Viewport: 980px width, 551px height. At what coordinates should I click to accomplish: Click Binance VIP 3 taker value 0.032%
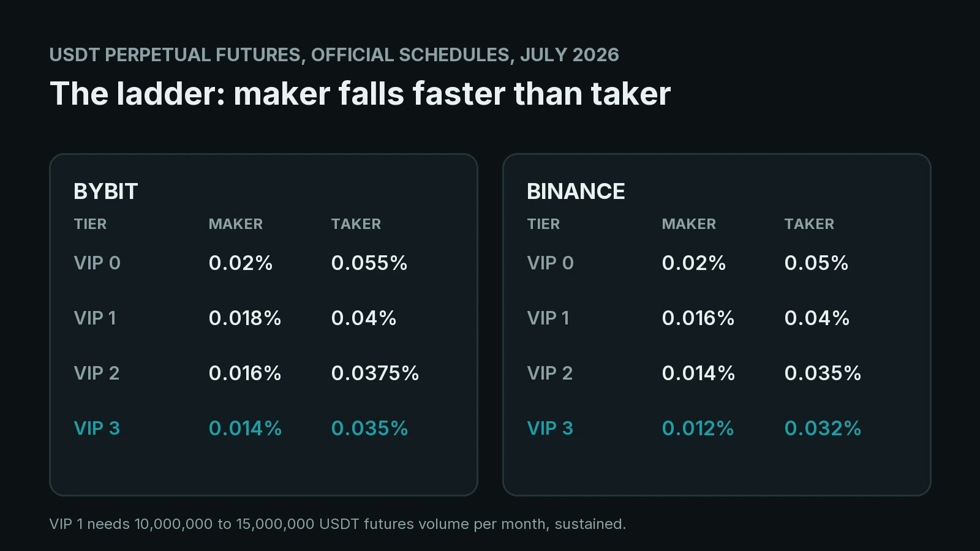(x=823, y=429)
